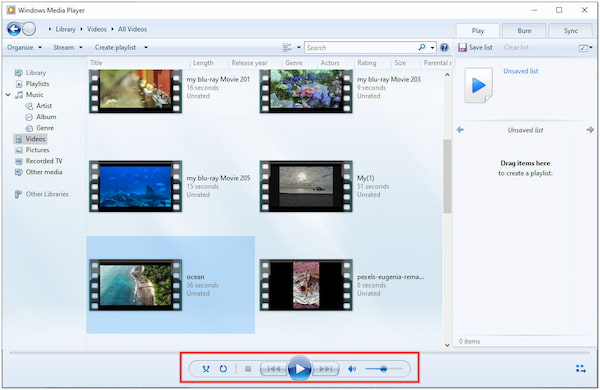
Task: Click the Back navigation arrow
Action: point(14,29)
